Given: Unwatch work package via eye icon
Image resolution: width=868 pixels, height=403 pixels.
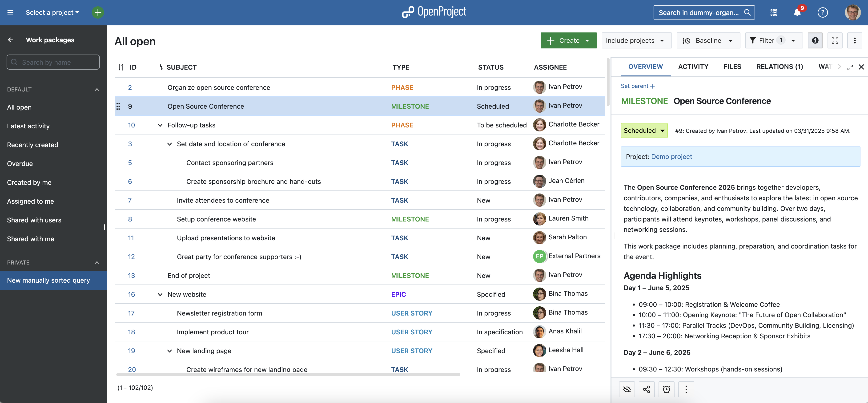Looking at the screenshot, I should [x=627, y=390].
